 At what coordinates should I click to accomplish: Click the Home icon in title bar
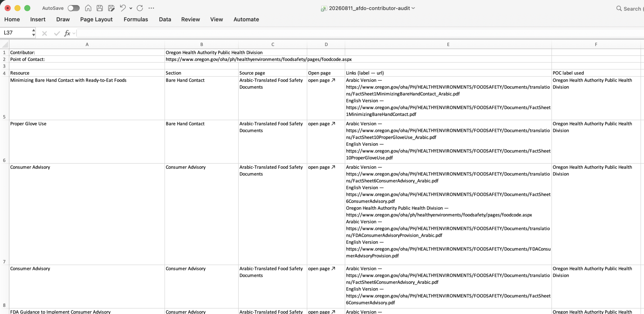(88, 8)
